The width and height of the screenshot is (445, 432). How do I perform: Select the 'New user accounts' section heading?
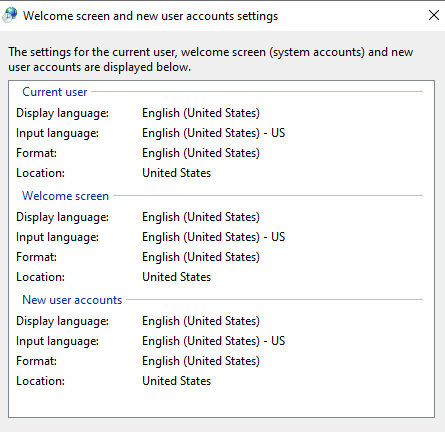coord(72,300)
